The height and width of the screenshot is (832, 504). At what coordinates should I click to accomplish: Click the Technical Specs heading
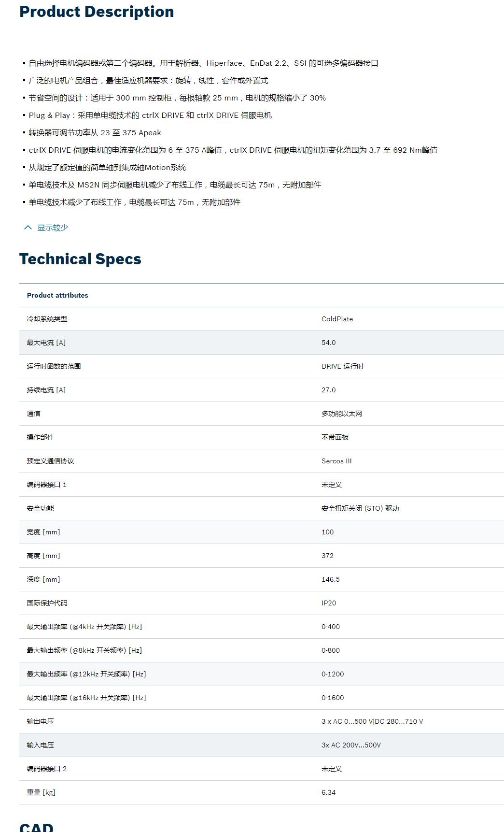(80, 259)
